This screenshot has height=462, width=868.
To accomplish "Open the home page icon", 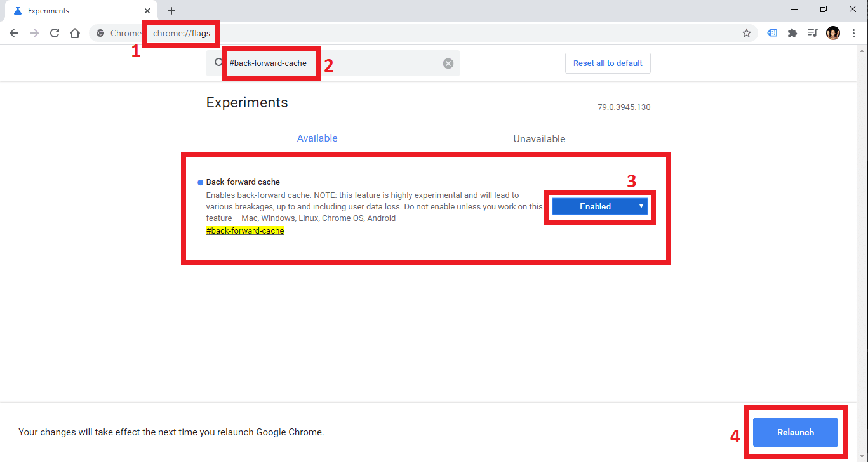I will click(x=75, y=33).
